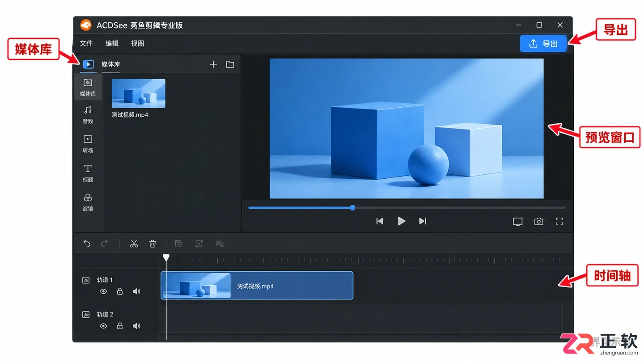Click the 测试视频.mp4 file name text
Viewport: 644px width, 362px height.
[130, 115]
